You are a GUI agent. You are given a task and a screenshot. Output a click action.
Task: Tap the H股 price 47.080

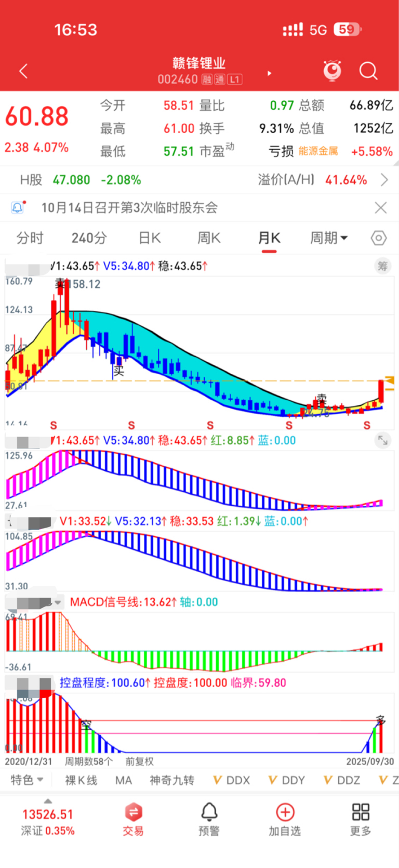(x=71, y=180)
